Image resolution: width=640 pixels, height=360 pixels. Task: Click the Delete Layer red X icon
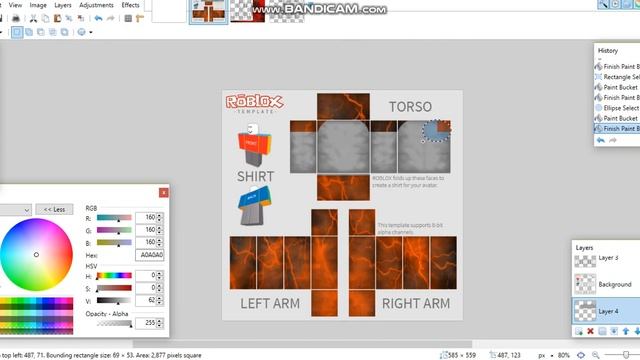(590, 331)
